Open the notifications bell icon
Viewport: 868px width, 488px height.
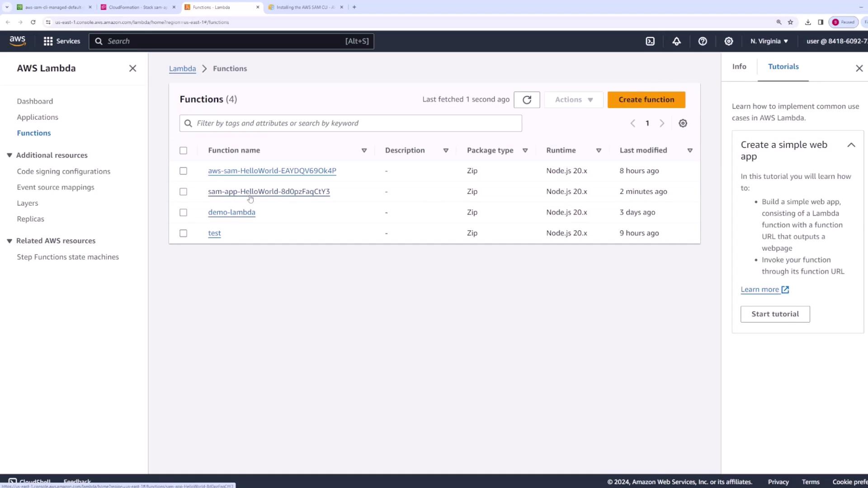click(676, 41)
